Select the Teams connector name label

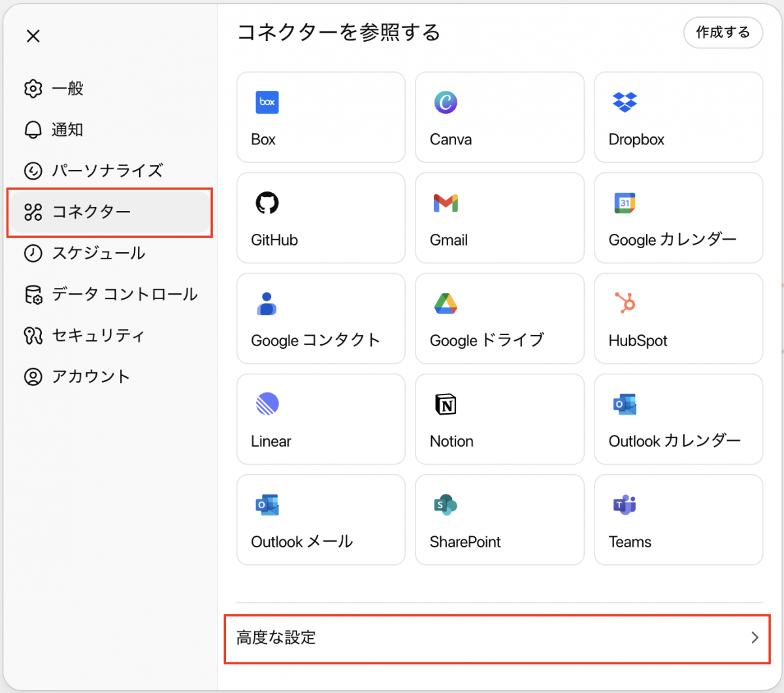630,542
